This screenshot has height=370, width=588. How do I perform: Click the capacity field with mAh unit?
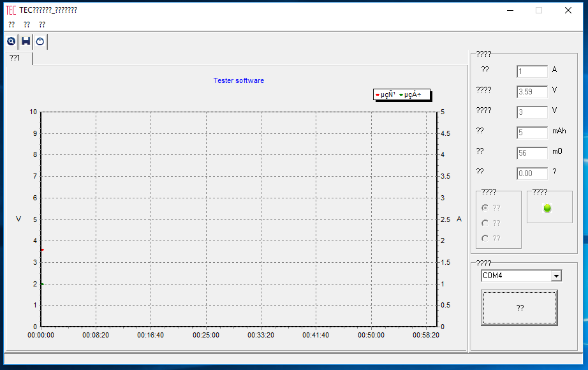point(532,133)
